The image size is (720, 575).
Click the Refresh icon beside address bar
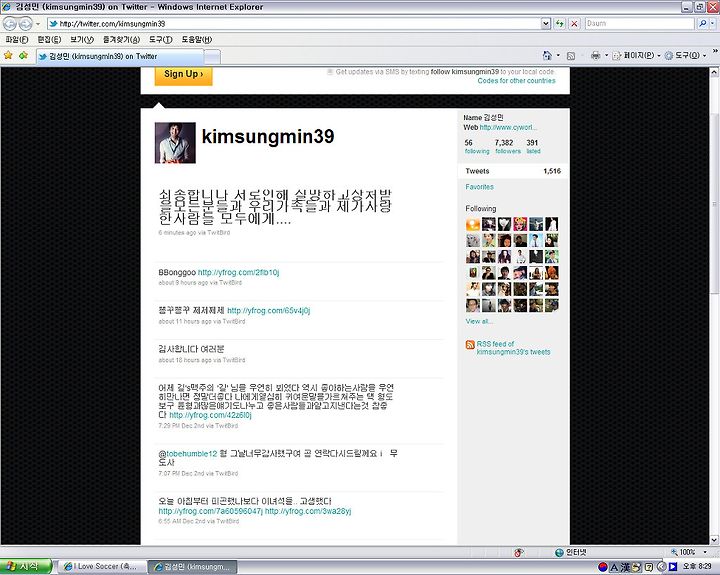(559, 23)
